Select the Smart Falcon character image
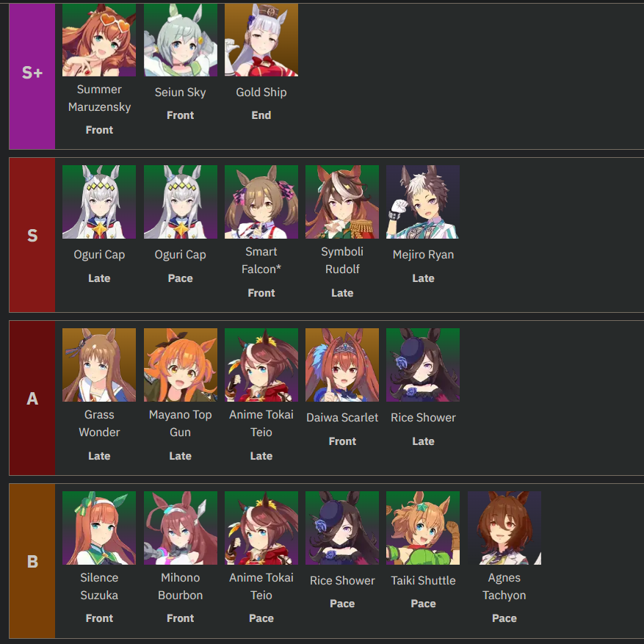Viewport: 644px width, 644px height. 261,202
